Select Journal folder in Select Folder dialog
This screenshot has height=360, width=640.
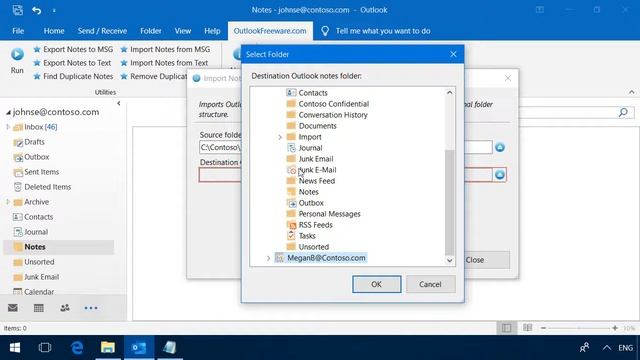pos(304,148)
